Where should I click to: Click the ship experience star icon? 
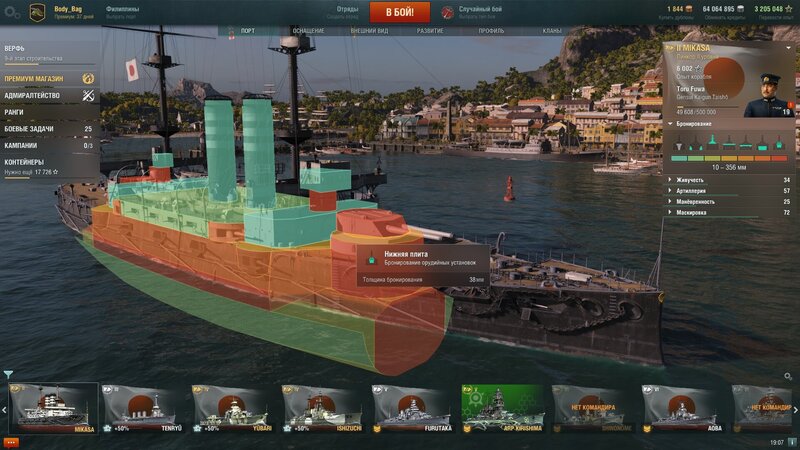point(698,68)
